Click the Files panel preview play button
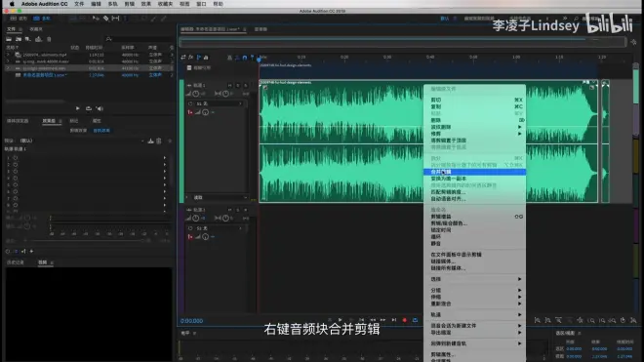 click(x=78, y=108)
